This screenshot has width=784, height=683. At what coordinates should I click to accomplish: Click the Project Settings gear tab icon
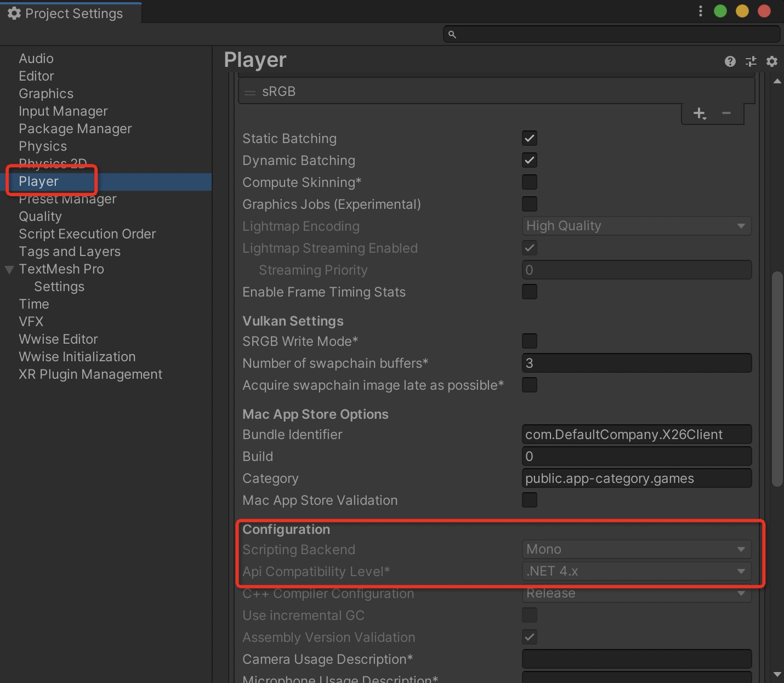pyautogui.click(x=14, y=13)
